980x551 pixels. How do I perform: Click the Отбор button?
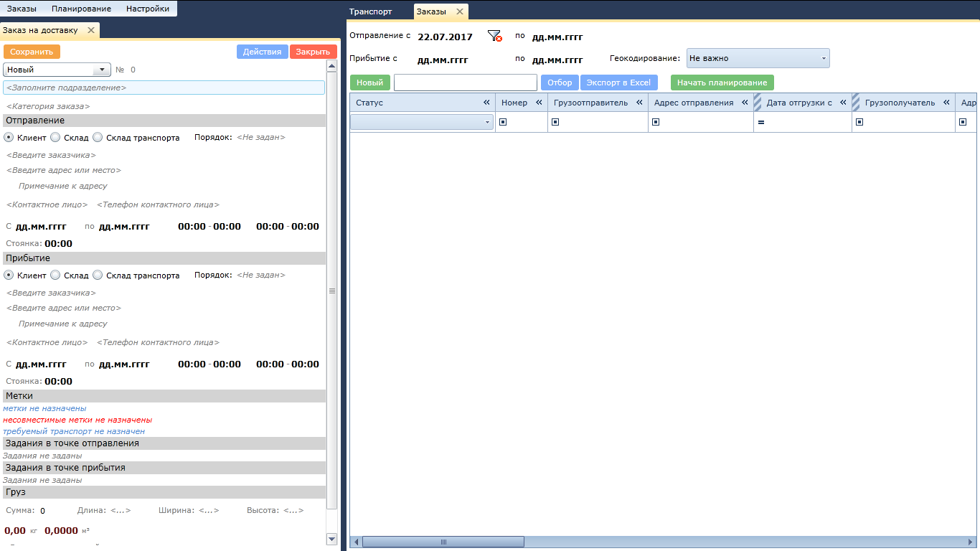560,83
